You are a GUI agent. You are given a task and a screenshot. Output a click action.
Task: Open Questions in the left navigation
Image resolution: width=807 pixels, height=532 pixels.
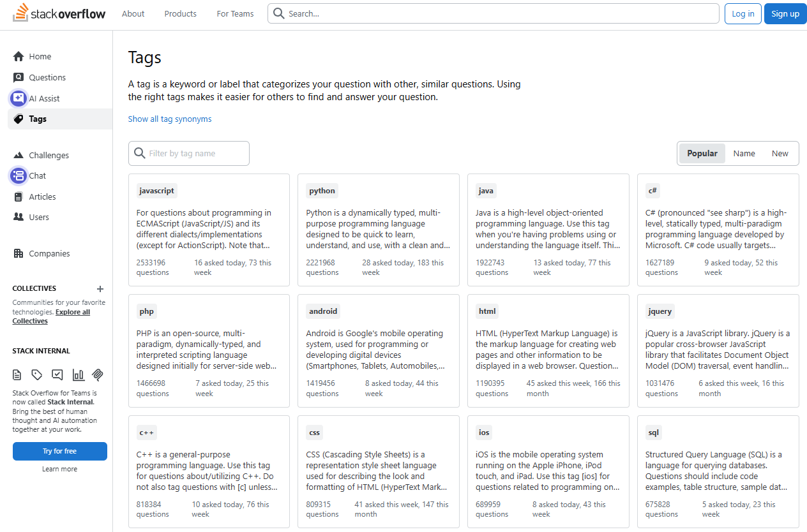point(47,77)
